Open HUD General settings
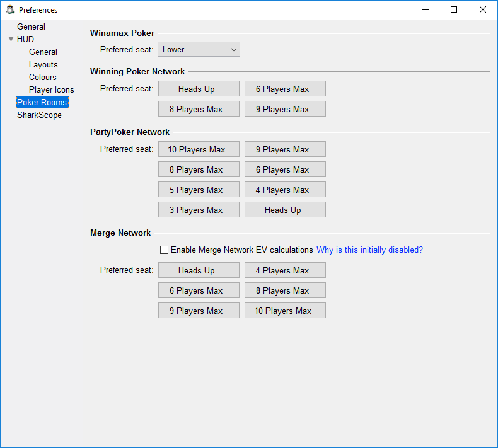 pyautogui.click(x=43, y=52)
